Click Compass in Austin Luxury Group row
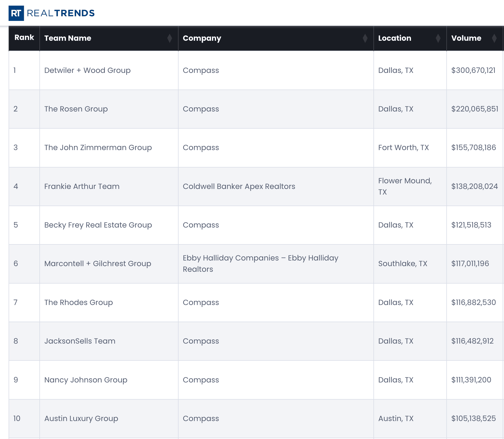This screenshot has width=504, height=439. pos(201,419)
